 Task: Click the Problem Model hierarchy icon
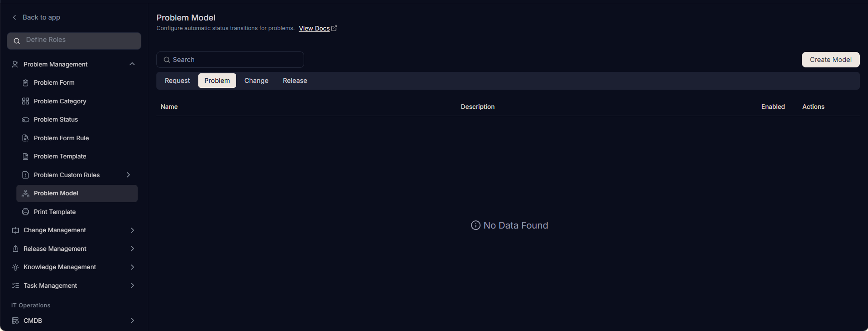26,194
